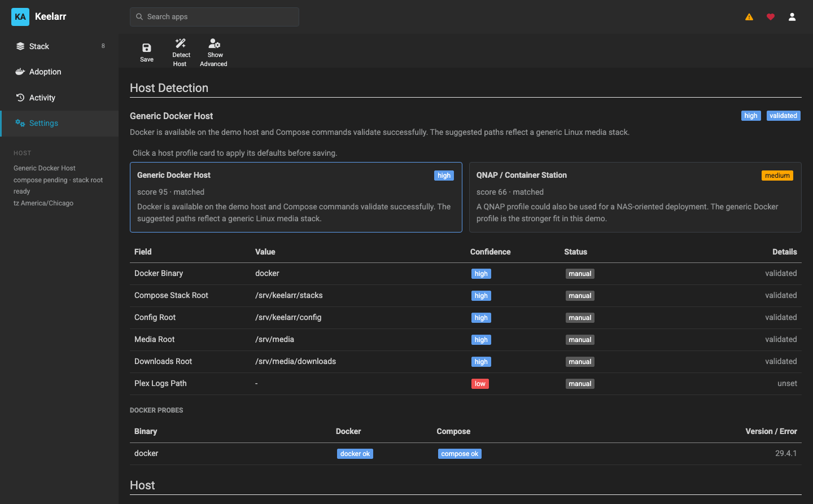Click manual status in Plex Logs row
The height and width of the screenshot is (504, 813).
(x=580, y=384)
